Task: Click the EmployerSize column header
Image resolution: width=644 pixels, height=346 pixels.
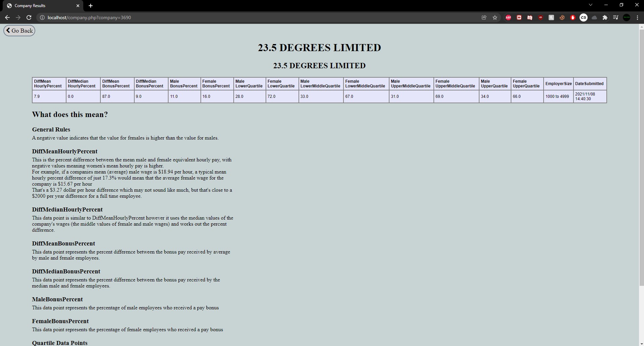Action: [558, 84]
